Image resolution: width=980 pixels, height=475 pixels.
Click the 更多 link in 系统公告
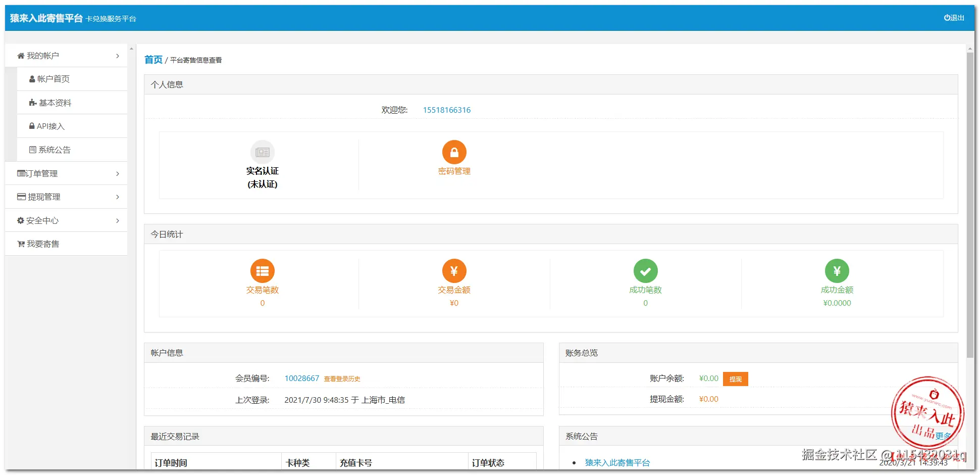[943, 436]
